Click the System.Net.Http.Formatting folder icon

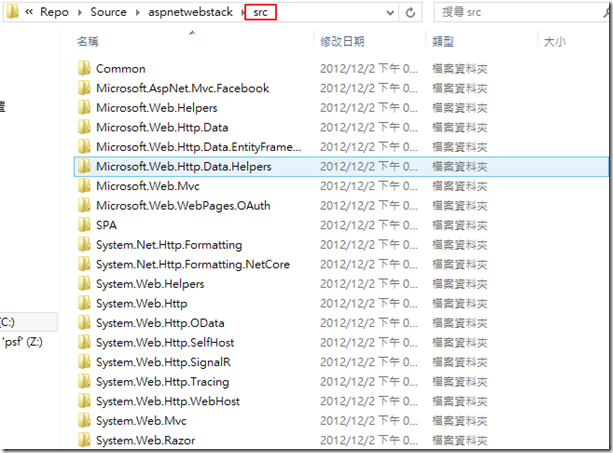click(x=84, y=245)
